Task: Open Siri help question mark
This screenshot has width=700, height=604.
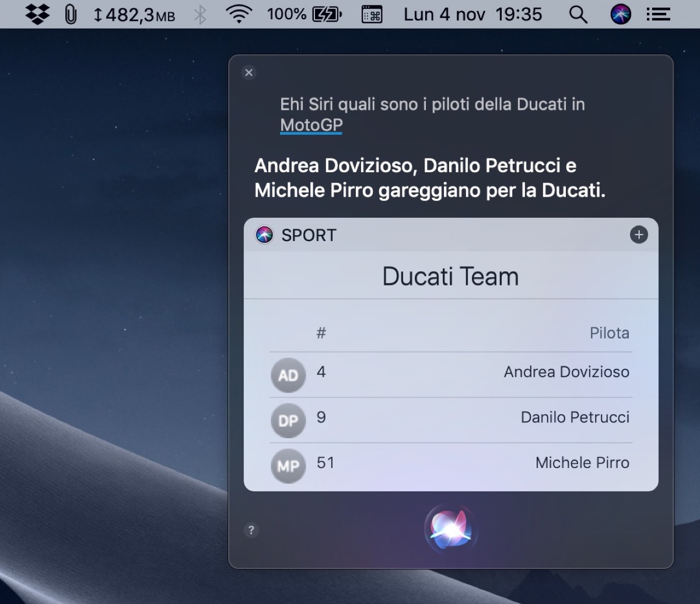Action: (x=251, y=530)
